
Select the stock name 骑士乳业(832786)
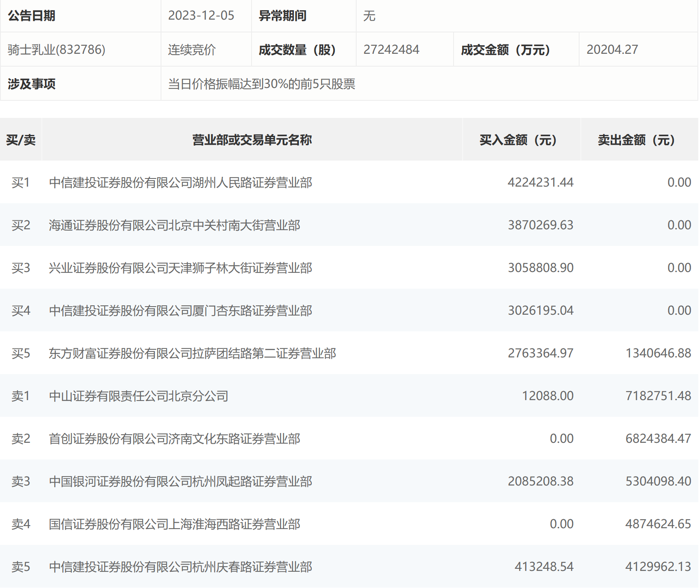(56, 50)
